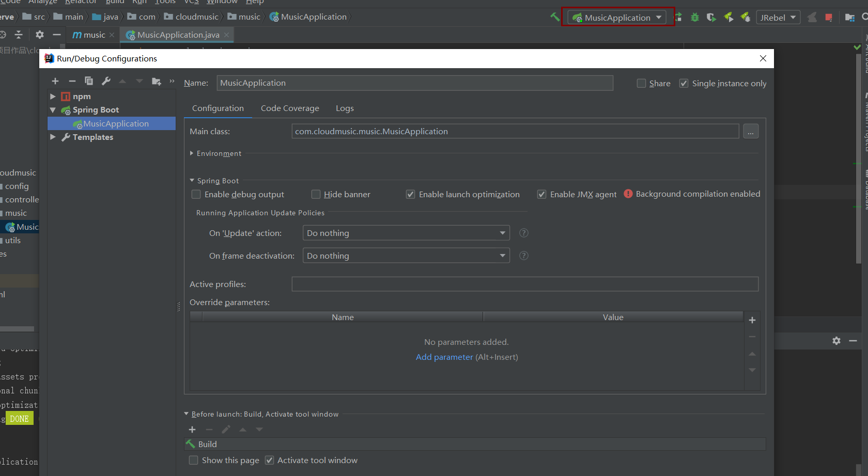The width and height of the screenshot is (868, 476).
Task: Open the Project Structure icon in the top toolbar
Action: 850,18
